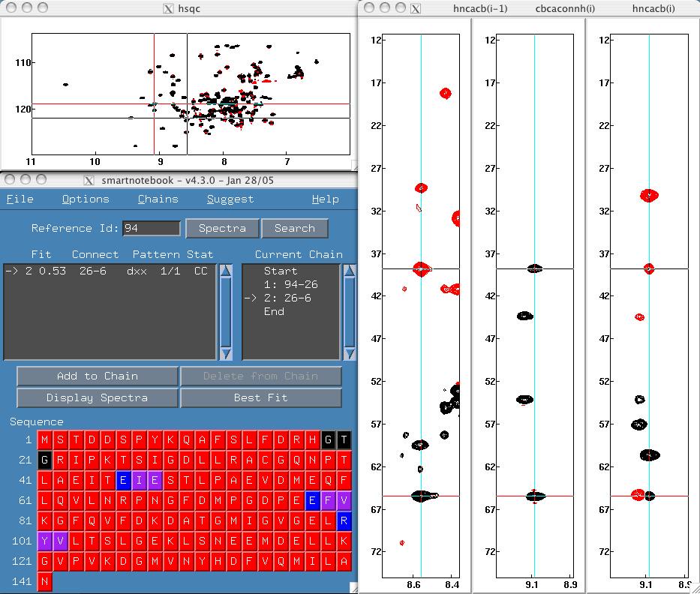The height and width of the screenshot is (594, 700).
Task: Click the Reference Id input field
Action: (151, 228)
